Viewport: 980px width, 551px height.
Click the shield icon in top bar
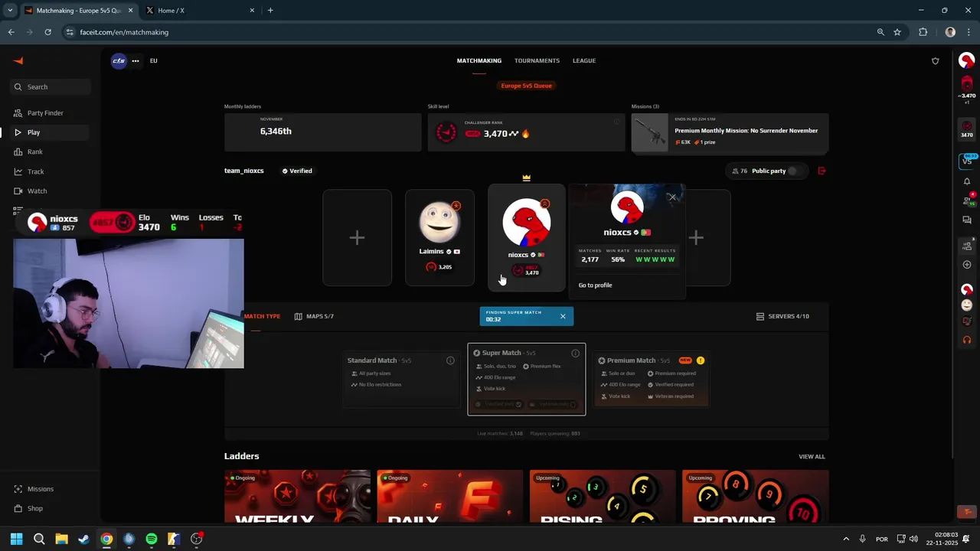[x=935, y=61]
